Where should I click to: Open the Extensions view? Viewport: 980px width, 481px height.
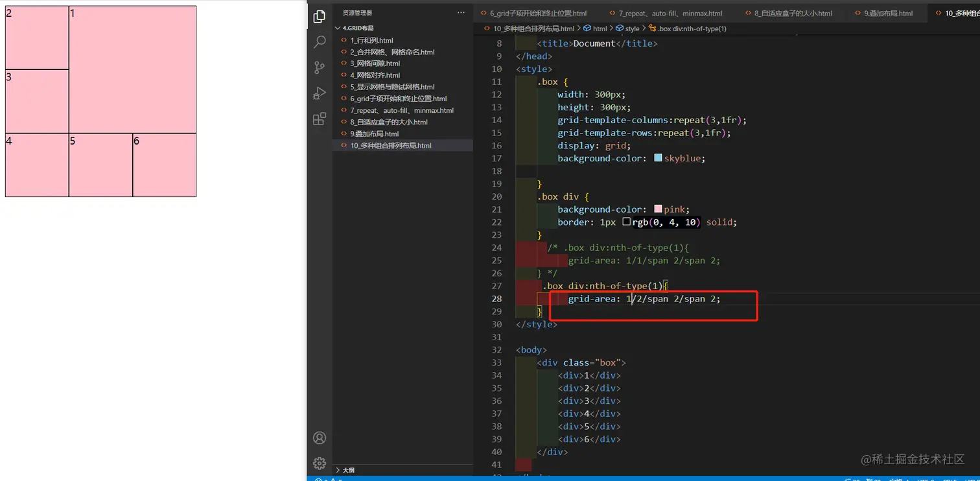tap(320, 119)
